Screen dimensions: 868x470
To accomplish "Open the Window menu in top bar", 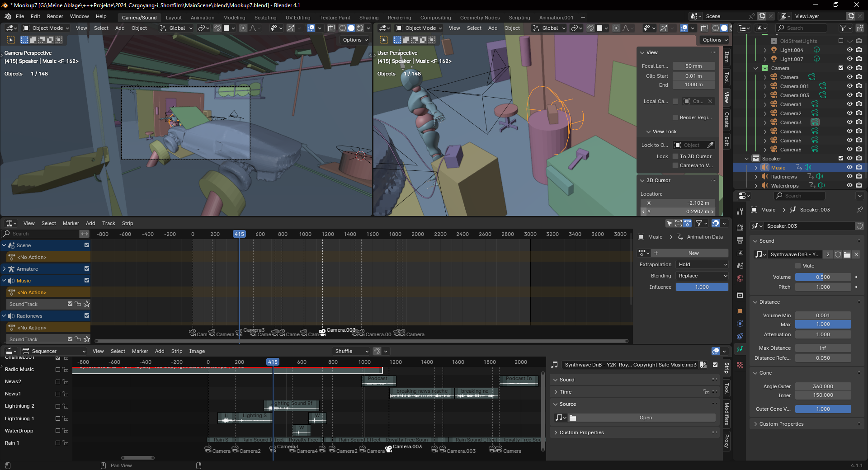I will (79, 16).
